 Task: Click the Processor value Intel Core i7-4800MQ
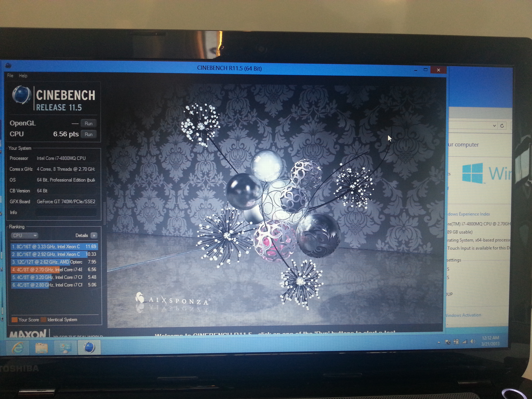61,158
